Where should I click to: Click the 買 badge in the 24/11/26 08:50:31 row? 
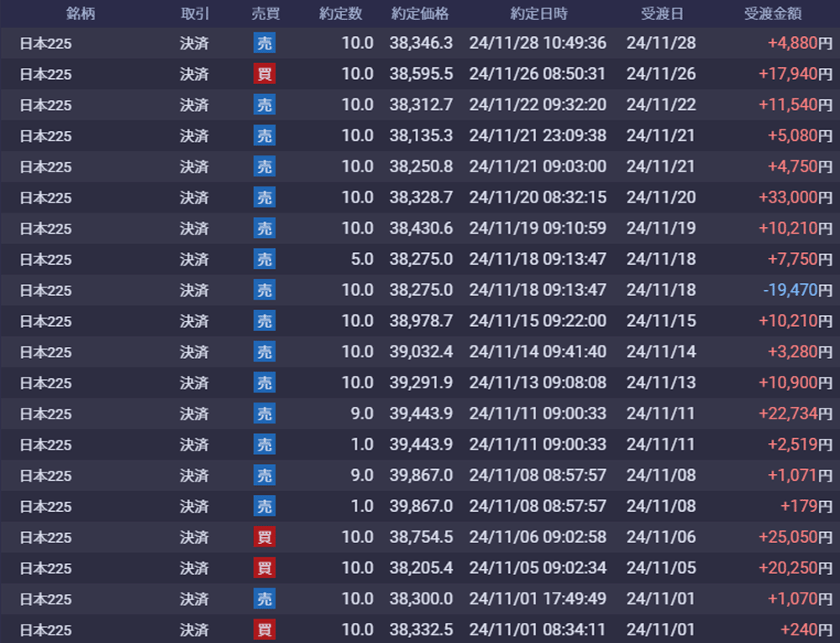click(265, 74)
